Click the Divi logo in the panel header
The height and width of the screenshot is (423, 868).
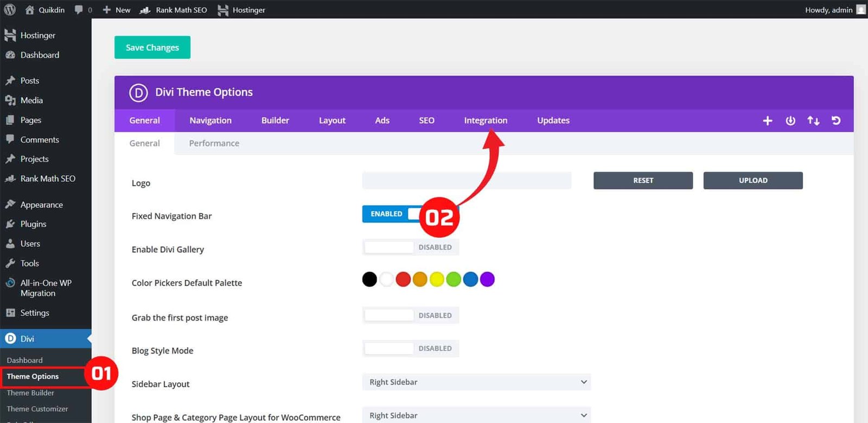(138, 93)
